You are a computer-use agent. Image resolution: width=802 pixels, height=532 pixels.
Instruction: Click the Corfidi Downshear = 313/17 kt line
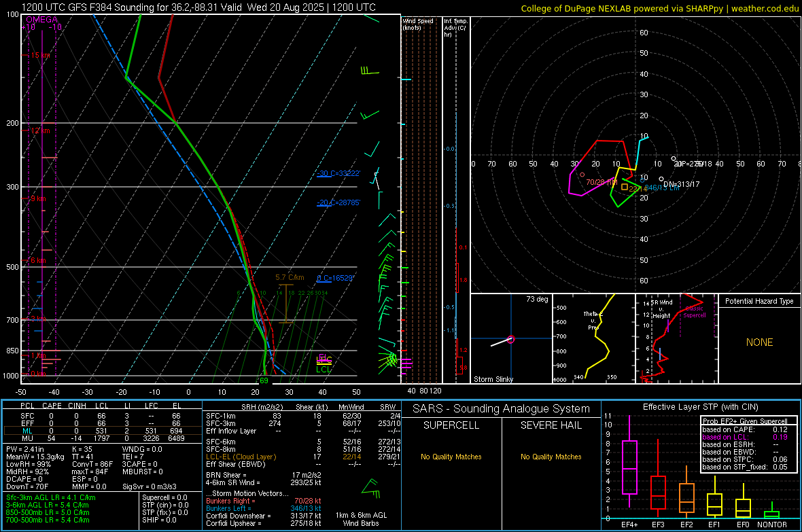click(x=264, y=516)
